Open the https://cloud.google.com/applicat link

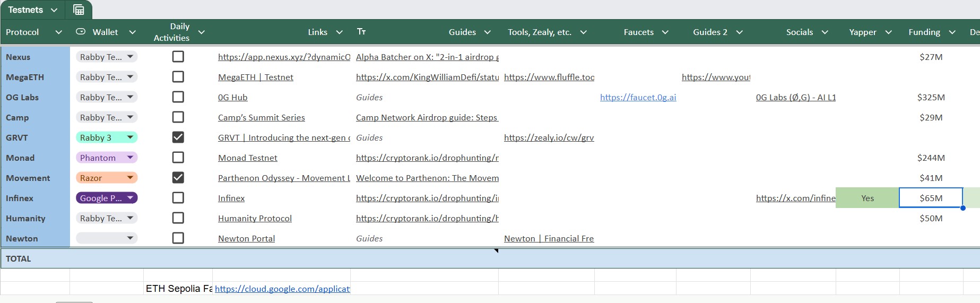282,289
